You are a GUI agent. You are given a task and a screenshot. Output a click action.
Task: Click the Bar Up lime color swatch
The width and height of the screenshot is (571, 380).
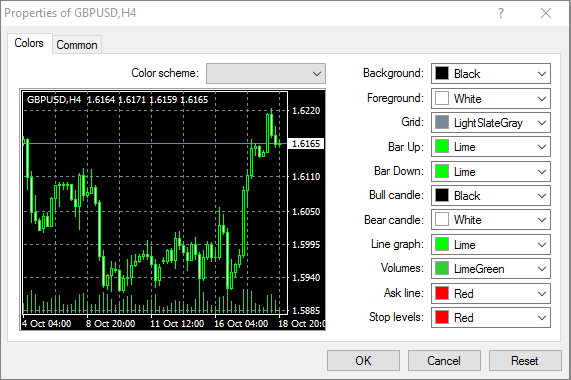coord(442,147)
